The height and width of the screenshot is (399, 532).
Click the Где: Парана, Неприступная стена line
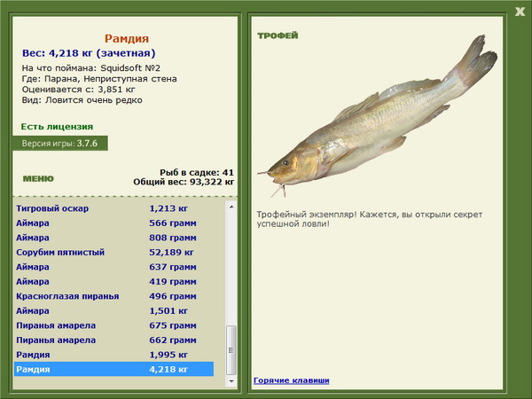click(x=99, y=79)
